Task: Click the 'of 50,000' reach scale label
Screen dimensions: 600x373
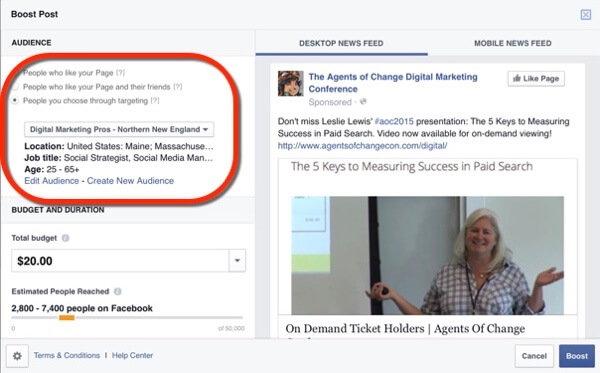Action: coord(231,328)
